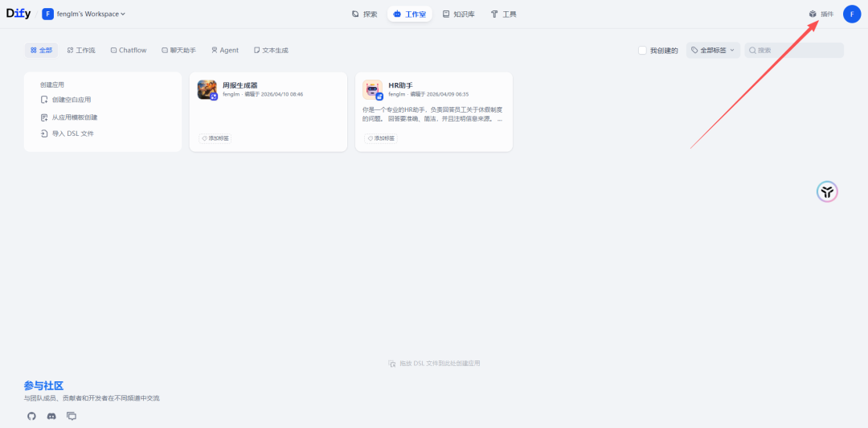
Task: Add a tag to 周报生成器
Action: (x=215, y=138)
